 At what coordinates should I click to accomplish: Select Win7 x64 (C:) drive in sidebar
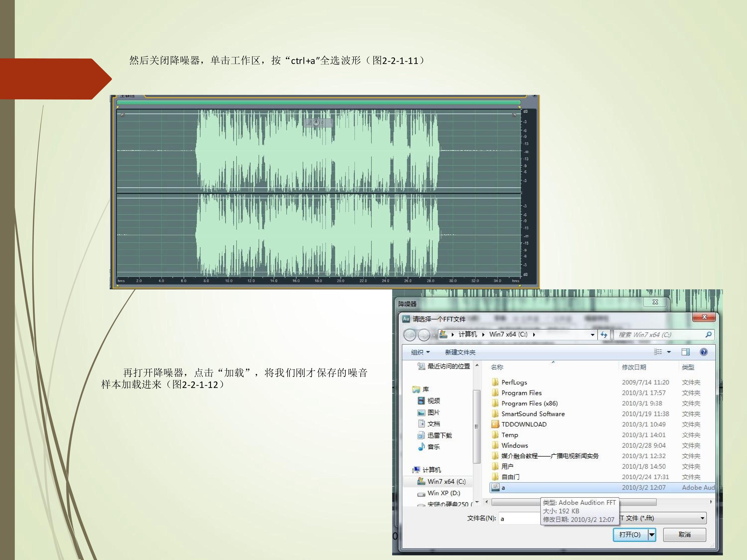pos(441,481)
